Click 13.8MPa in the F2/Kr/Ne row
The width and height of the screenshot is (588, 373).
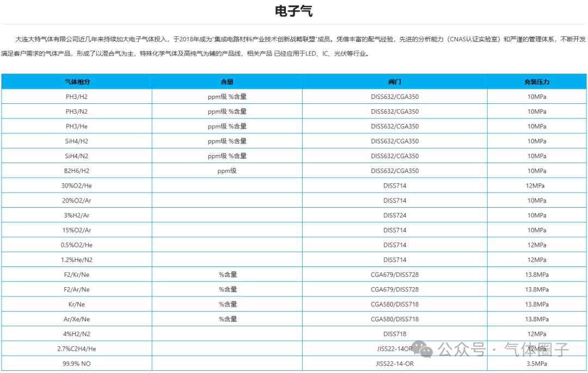[537, 275]
